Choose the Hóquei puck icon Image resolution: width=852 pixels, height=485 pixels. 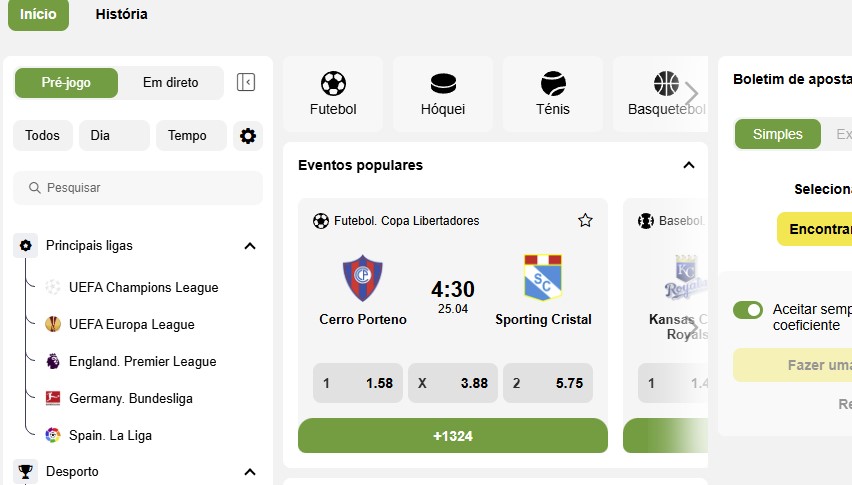(443, 84)
